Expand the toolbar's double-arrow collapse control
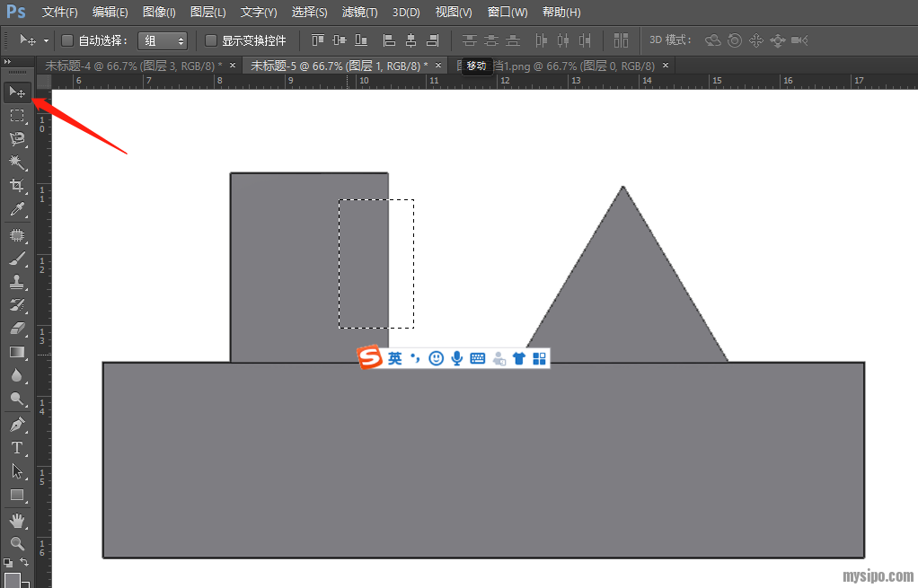The height and width of the screenshot is (588, 918). point(8,61)
